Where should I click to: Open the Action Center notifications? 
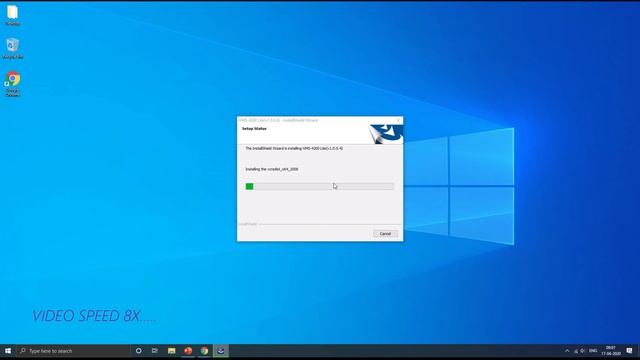[629, 351]
